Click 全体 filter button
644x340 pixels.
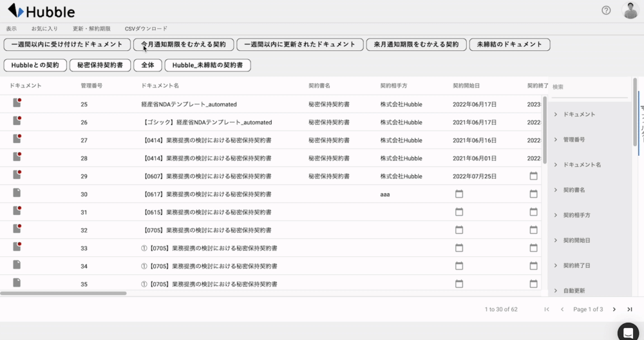148,65
